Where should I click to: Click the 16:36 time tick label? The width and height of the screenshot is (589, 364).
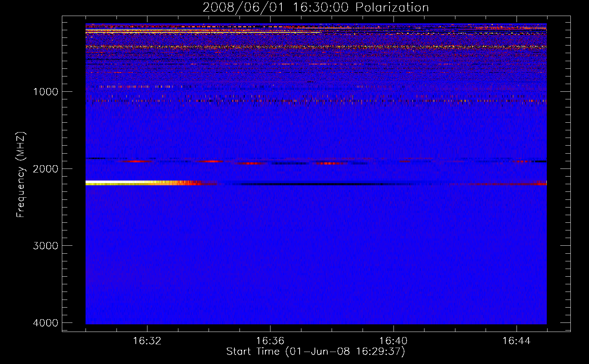(270, 341)
